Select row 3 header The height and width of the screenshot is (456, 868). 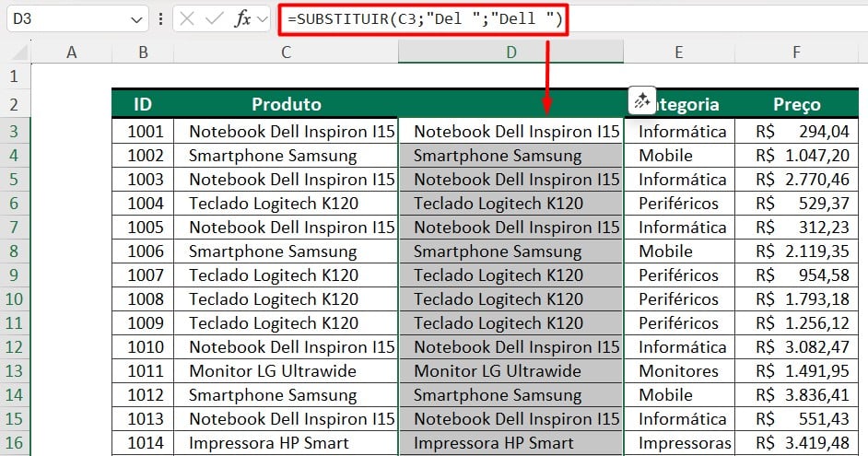(15, 131)
